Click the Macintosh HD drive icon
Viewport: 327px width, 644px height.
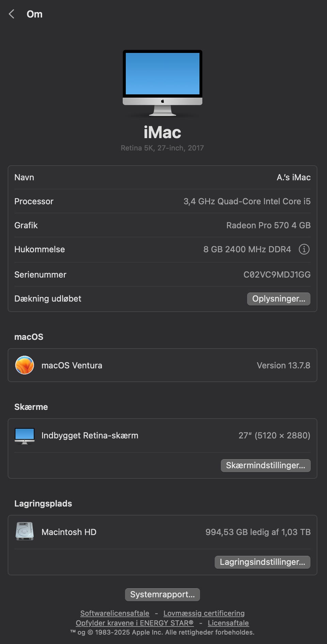25,531
